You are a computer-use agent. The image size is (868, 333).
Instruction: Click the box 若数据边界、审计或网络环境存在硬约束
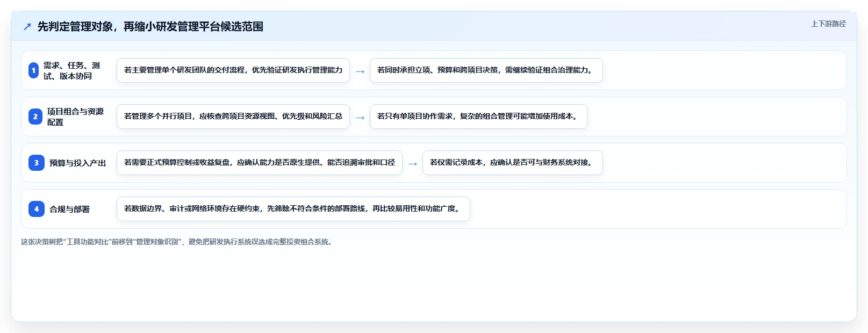pos(293,209)
